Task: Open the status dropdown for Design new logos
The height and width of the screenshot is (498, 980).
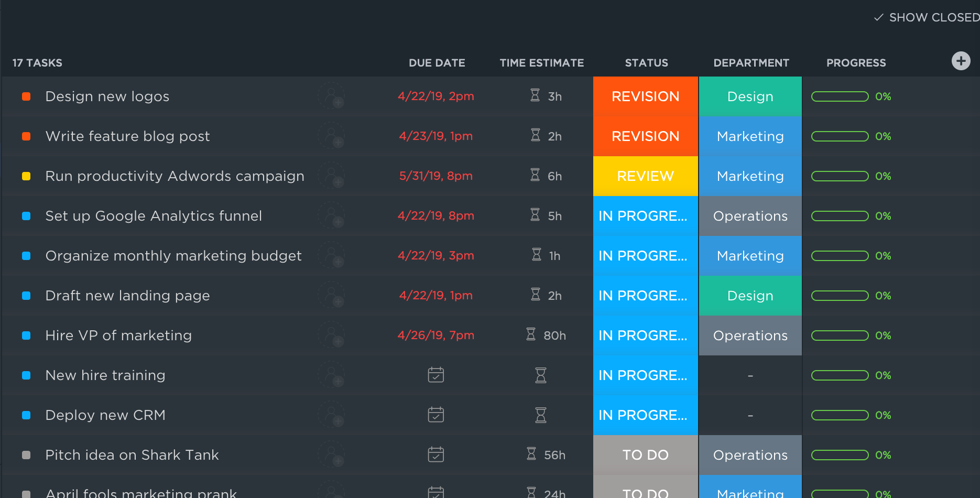Action: [x=645, y=96]
